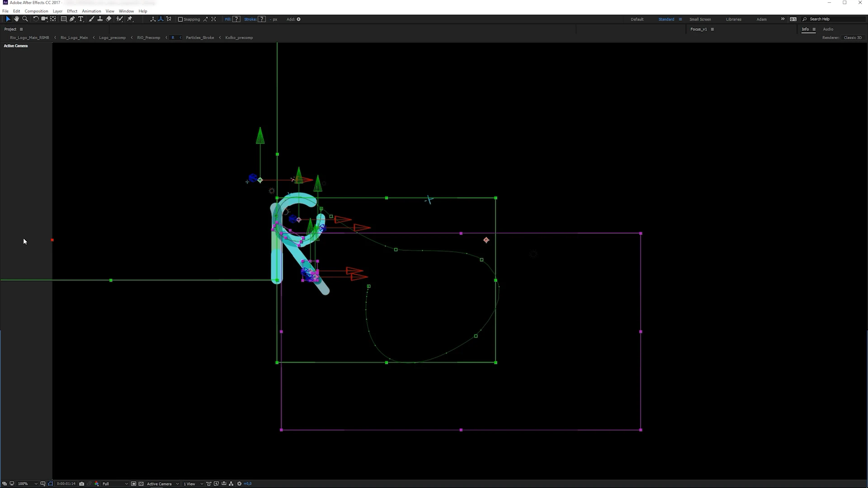This screenshot has height=488, width=868.
Task: Open the Composition menu
Action: (x=36, y=11)
